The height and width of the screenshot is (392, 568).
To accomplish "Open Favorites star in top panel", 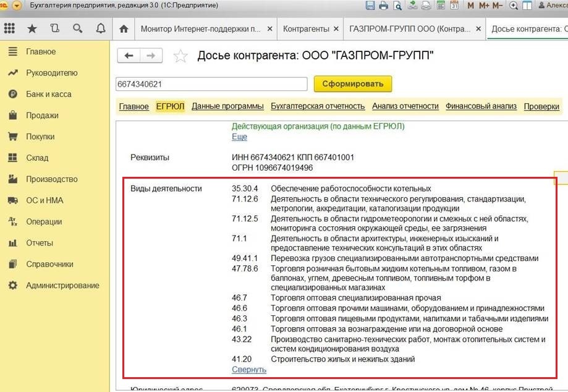I will coord(32,28).
